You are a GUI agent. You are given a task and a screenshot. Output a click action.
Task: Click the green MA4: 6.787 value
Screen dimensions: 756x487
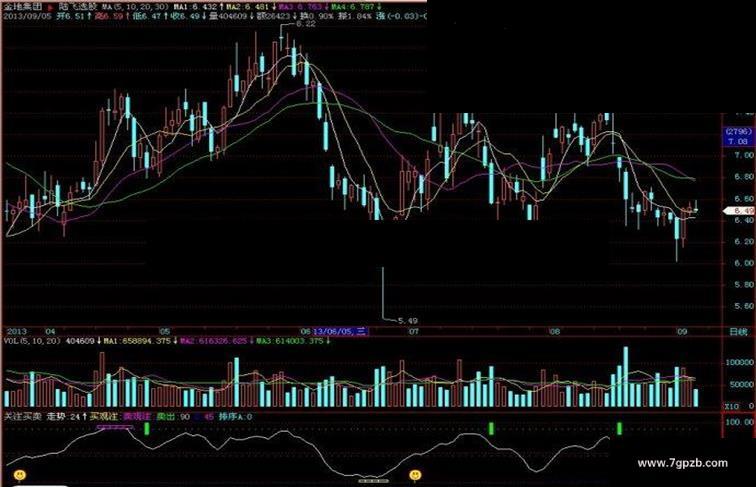click(x=355, y=7)
